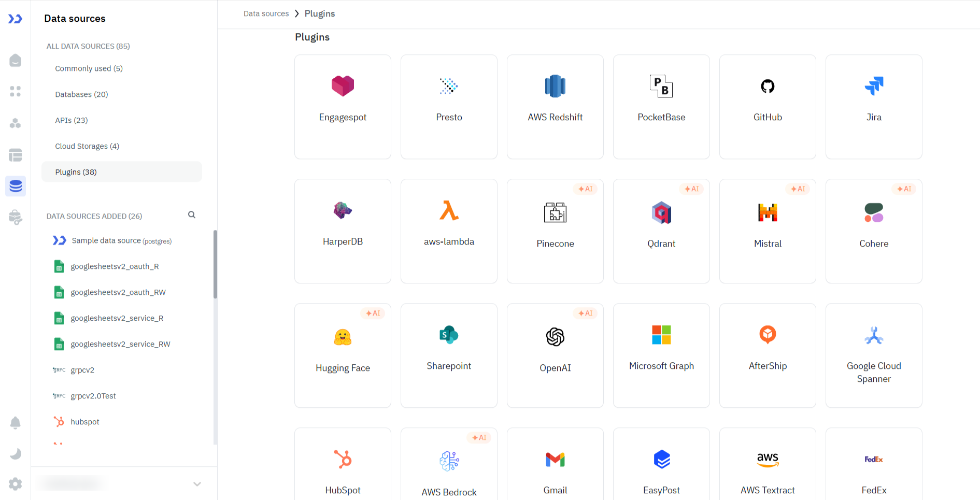Image resolution: width=980 pixels, height=500 pixels.
Task: Open the notifications bell icon
Action: 16,423
